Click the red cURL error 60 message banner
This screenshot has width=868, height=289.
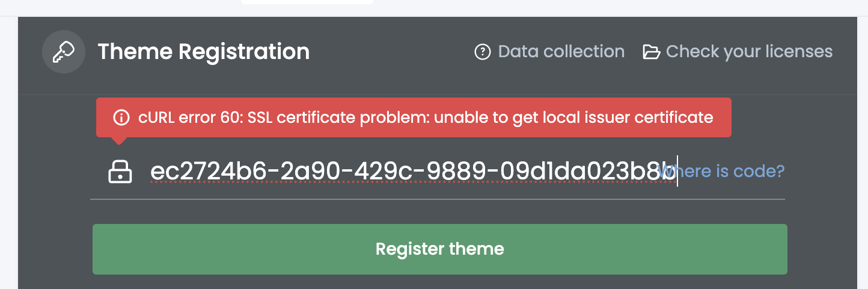[414, 117]
